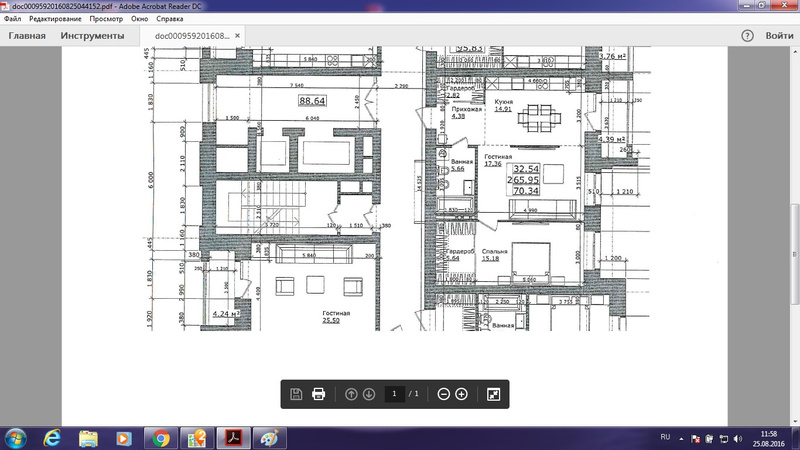Click the vertical scrollbar thumb

pos(794,254)
